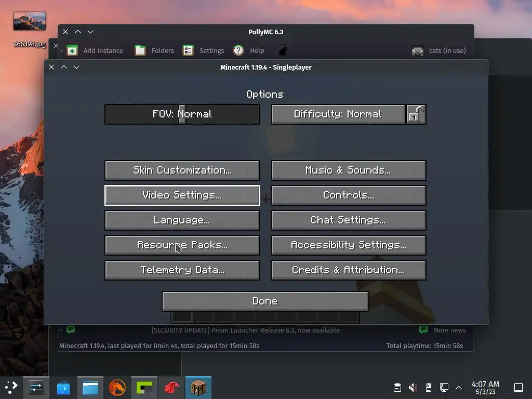Open Music & Sounds settings
The height and width of the screenshot is (399, 532).
[349, 170]
